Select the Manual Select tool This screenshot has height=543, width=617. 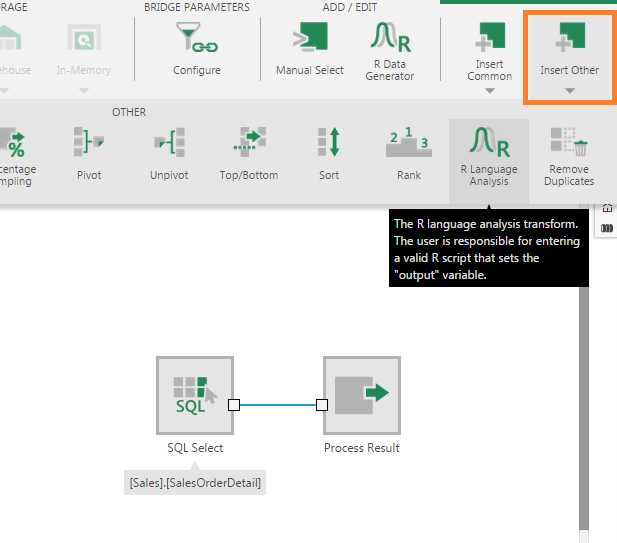tap(309, 50)
